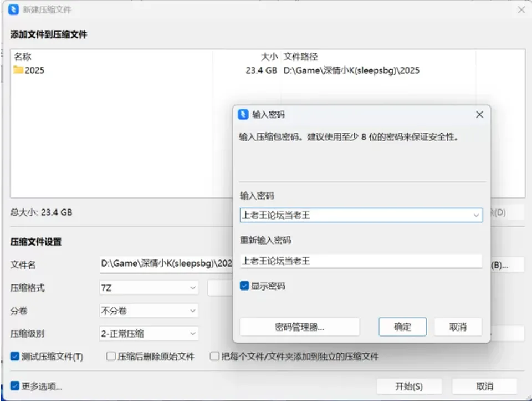
Task: Click the app icon in the password dialog title
Action: (x=243, y=114)
